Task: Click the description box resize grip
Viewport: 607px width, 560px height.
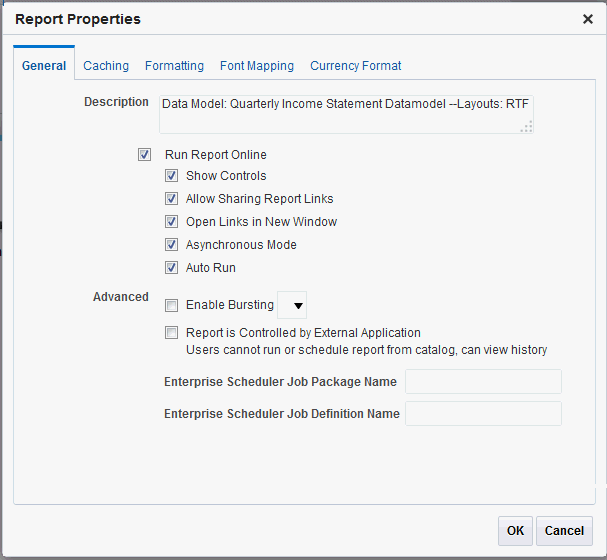Action: pos(526,127)
